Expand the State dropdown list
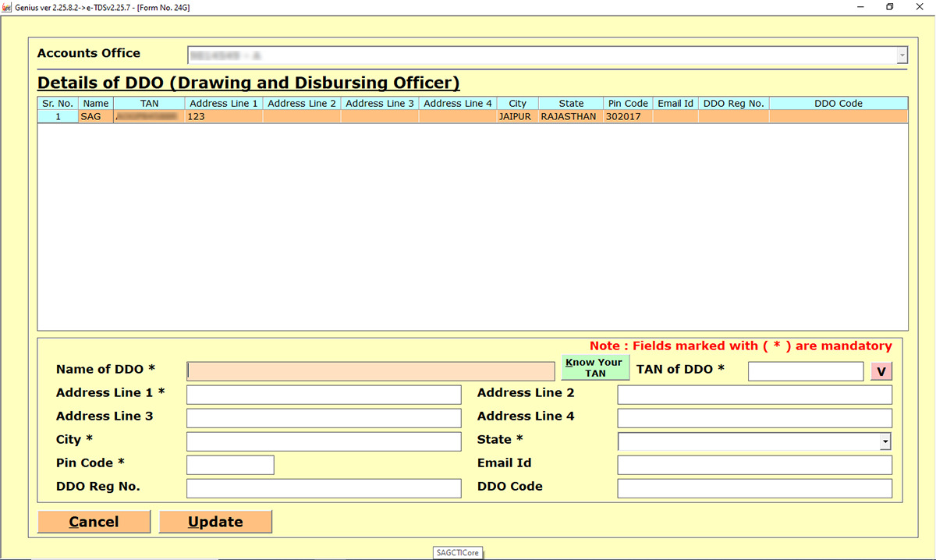Screen dimensions: 936x560 click(x=885, y=441)
